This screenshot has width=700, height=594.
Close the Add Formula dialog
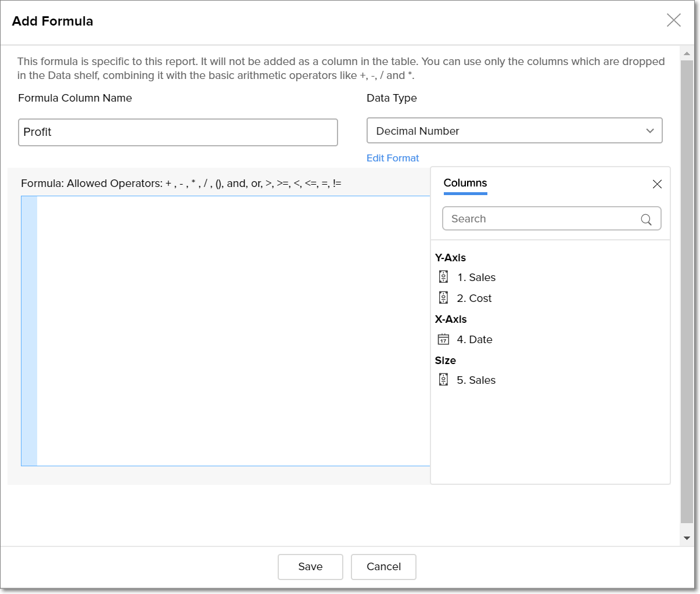point(673,20)
